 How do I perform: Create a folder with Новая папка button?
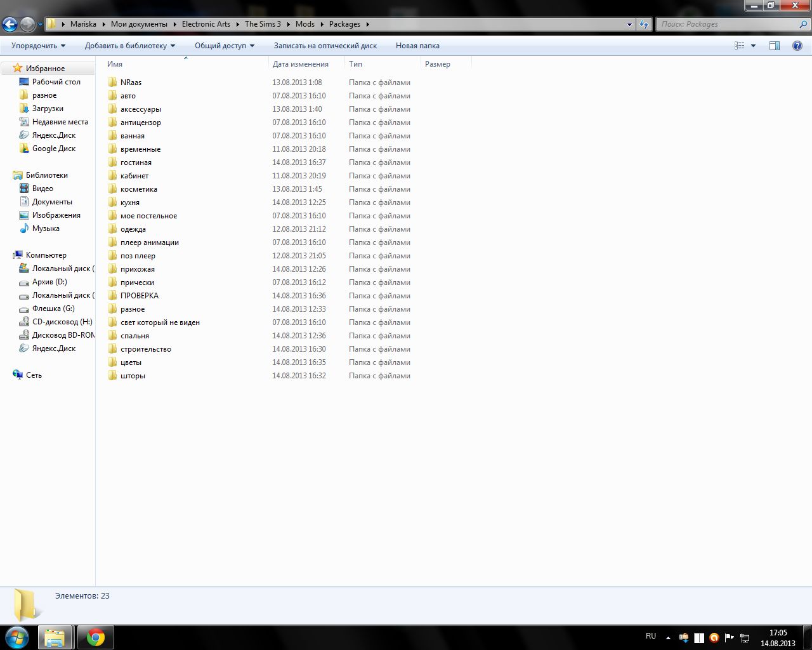(x=417, y=46)
